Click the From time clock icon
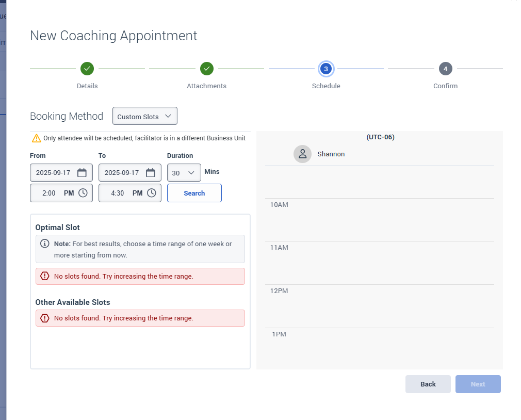This screenshot has width=521, height=420. tap(83, 193)
